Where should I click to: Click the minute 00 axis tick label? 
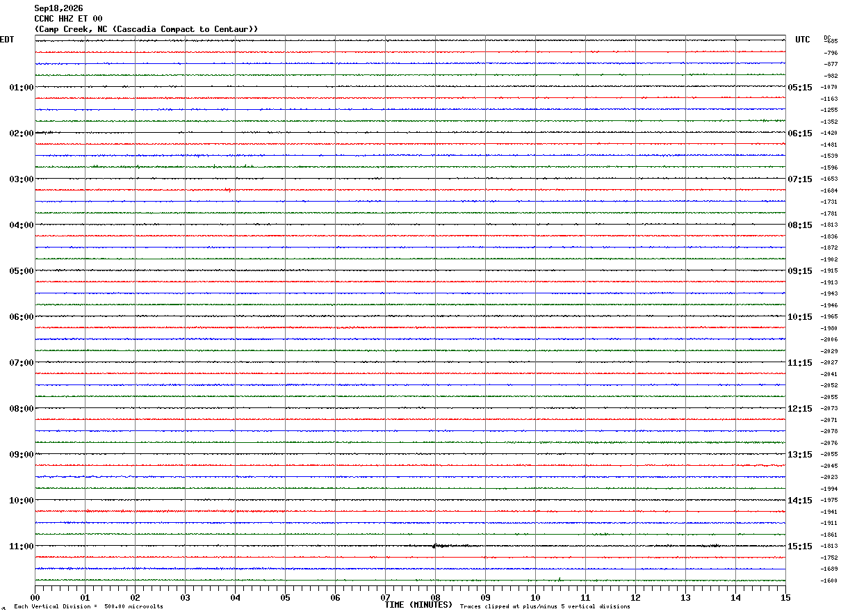click(x=35, y=597)
